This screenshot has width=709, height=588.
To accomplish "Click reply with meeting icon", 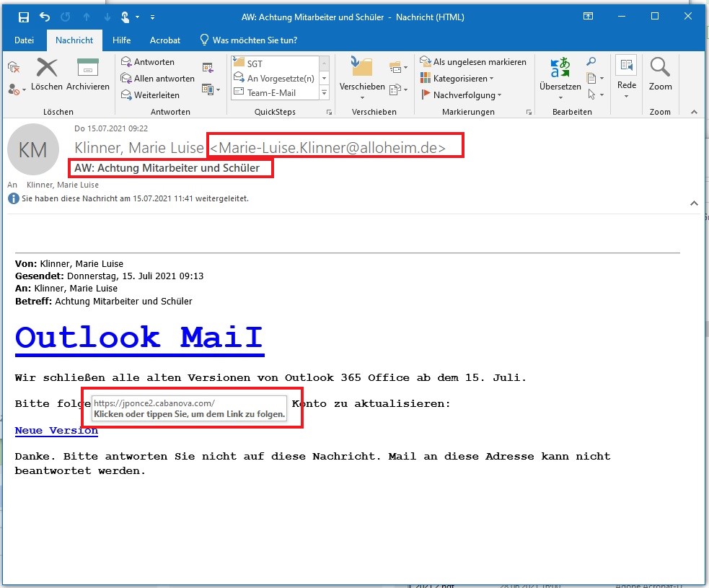I will pyautogui.click(x=208, y=68).
